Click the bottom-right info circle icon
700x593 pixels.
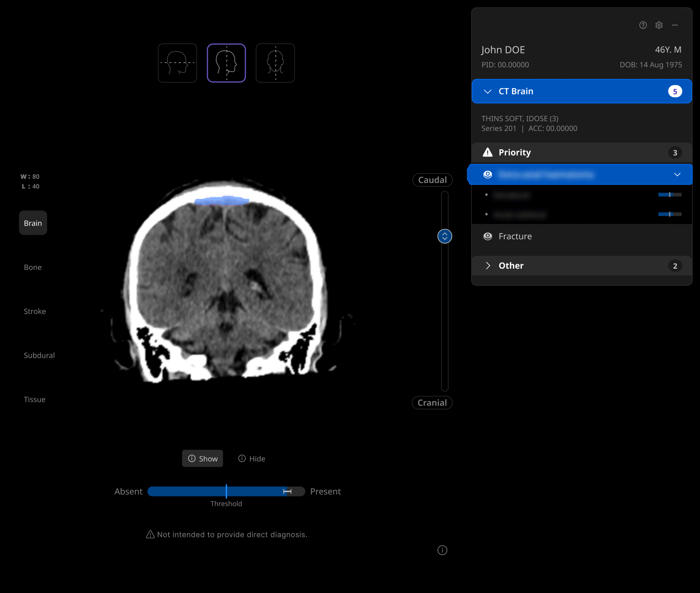pos(442,550)
